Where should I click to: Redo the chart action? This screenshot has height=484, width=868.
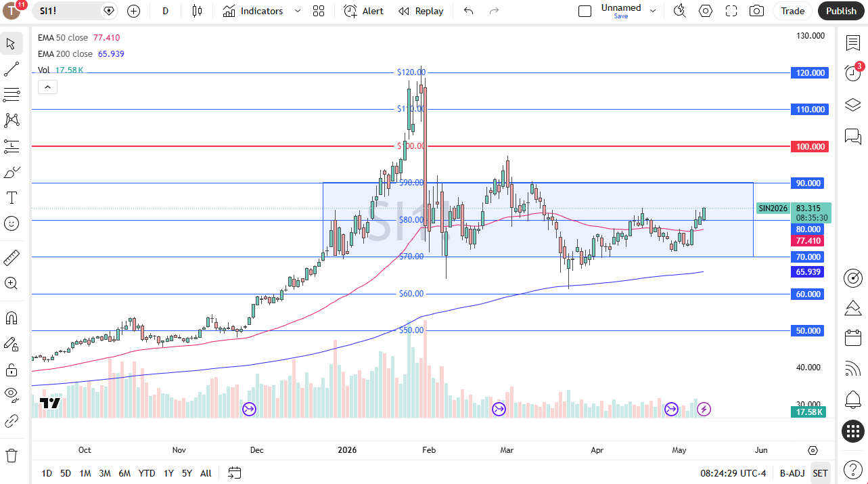494,11
